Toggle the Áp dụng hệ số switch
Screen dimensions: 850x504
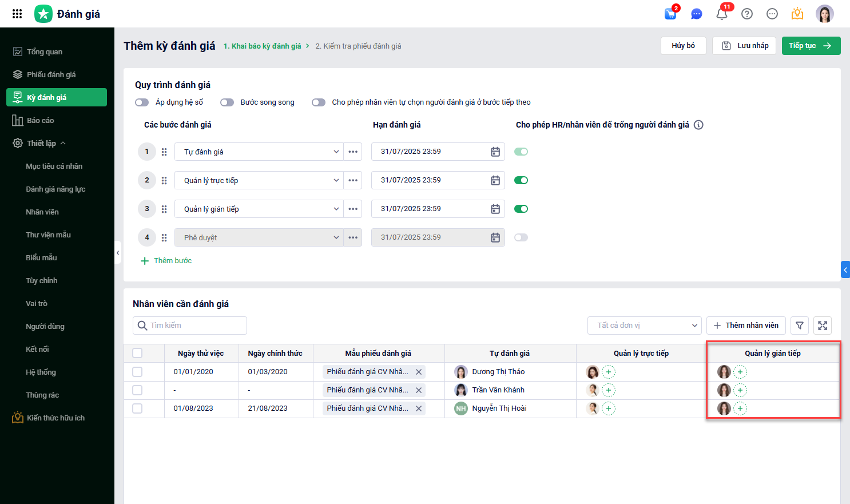click(142, 102)
